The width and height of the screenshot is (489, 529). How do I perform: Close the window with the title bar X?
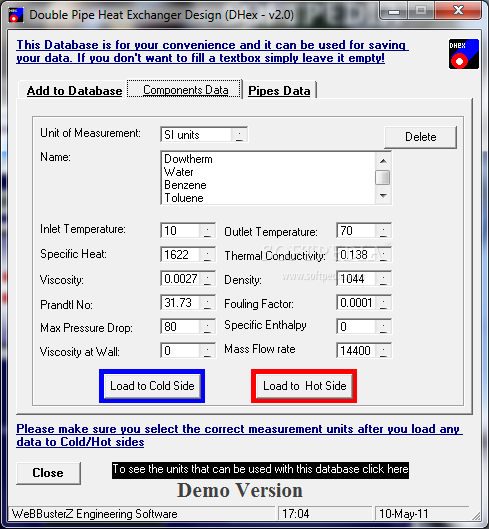tap(458, 10)
